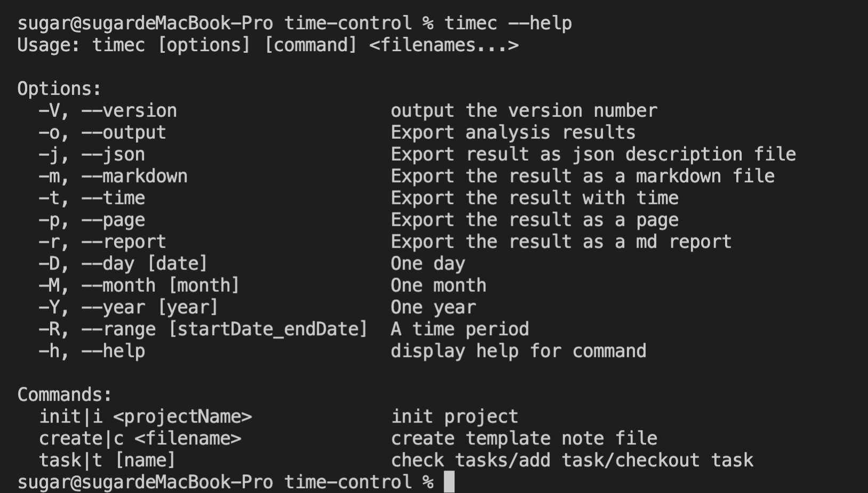This screenshot has width=868, height=493.
Task: Click the create|c <filename> command
Action: [x=140, y=439]
